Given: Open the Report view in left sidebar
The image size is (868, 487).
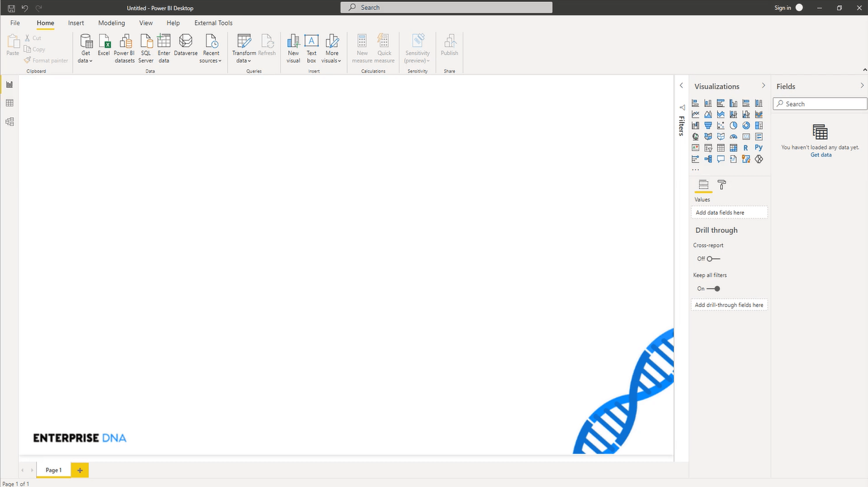Looking at the screenshot, I should tap(10, 85).
